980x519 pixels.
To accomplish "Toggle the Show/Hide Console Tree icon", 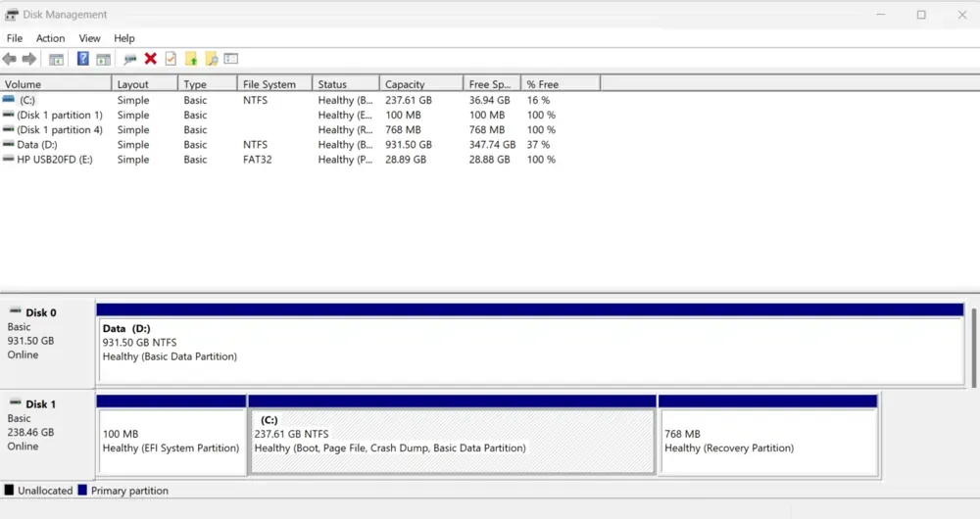I will tap(56, 60).
